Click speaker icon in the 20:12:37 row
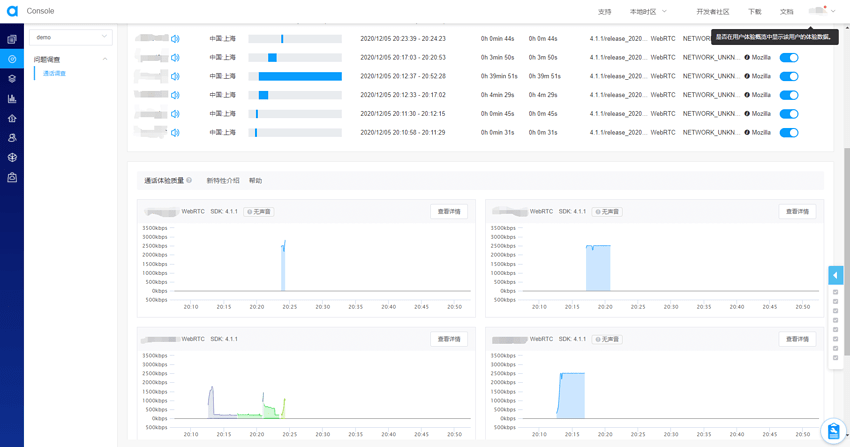Screen dimensions: 850x447 pyautogui.click(x=175, y=76)
